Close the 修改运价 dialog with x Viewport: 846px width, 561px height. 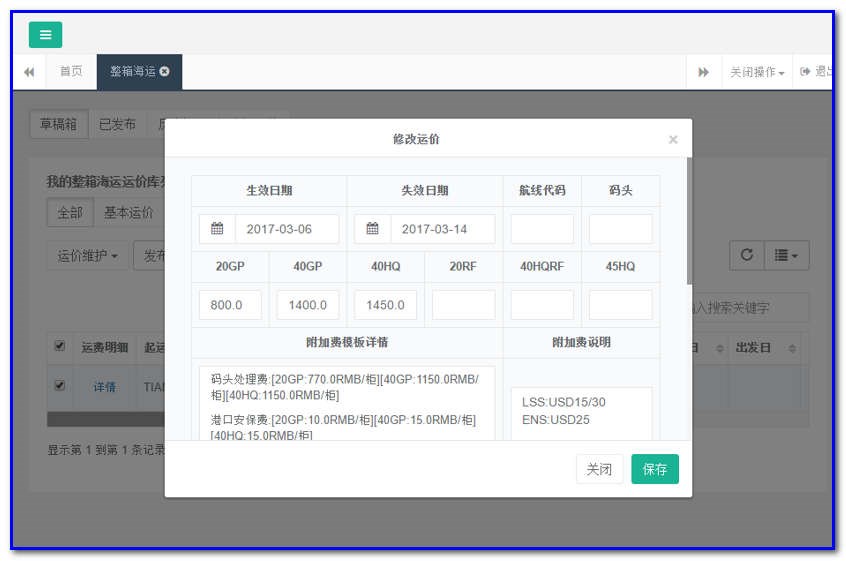(673, 140)
